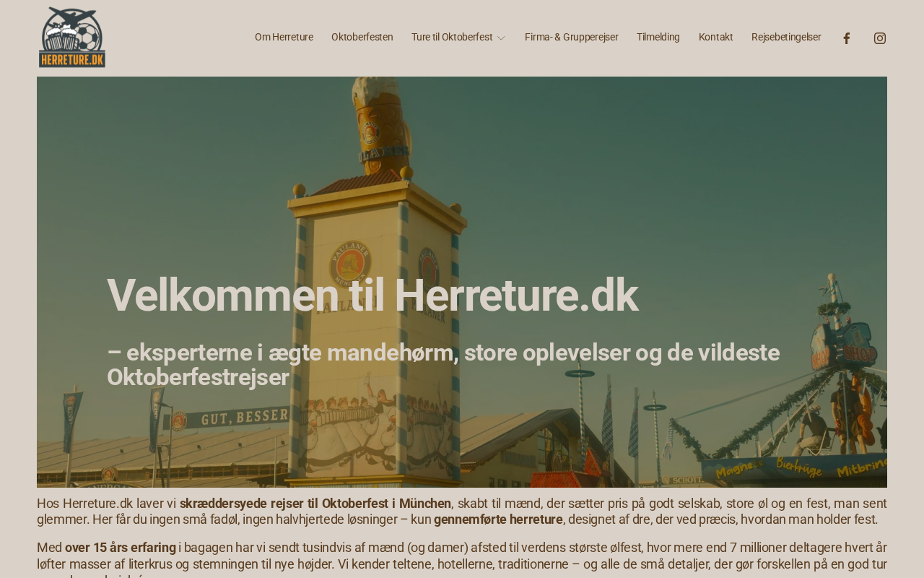Click the Herreture.dk logo
The image size is (924, 578).
tap(72, 38)
